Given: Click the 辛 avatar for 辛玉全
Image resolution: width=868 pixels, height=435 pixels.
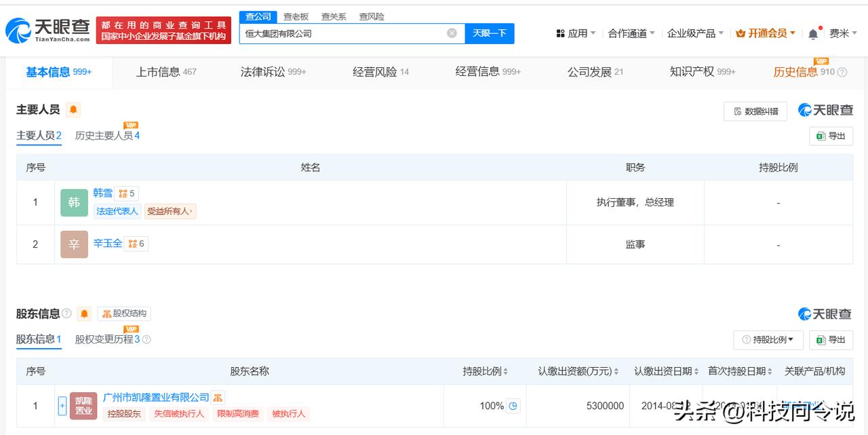Looking at the screenshot, I should point(74,244).
